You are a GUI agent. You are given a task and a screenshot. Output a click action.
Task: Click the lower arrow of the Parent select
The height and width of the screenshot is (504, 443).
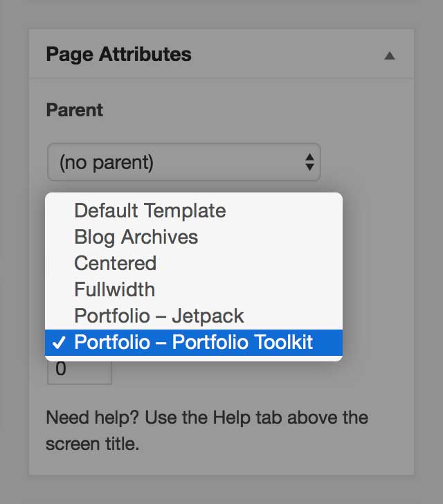tap(309, 167)
